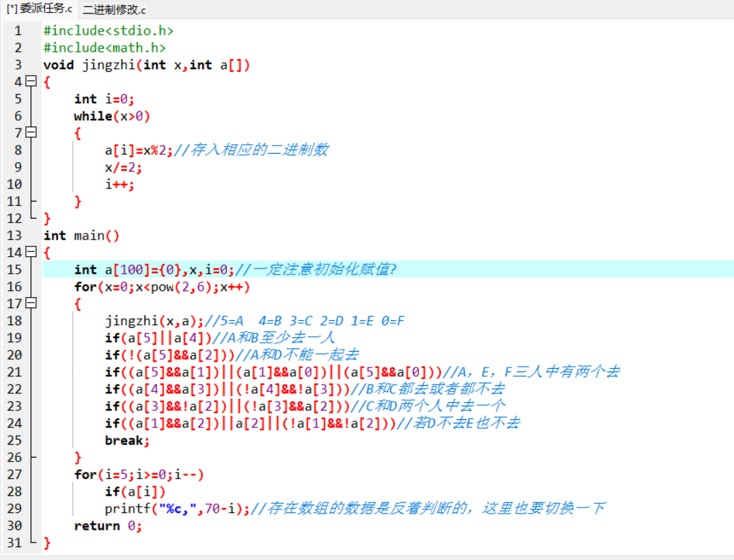734x560 pixels.
Task: Collapse the while loop fold at line 7
Action: pyautogui.click(x=31, y=133)
